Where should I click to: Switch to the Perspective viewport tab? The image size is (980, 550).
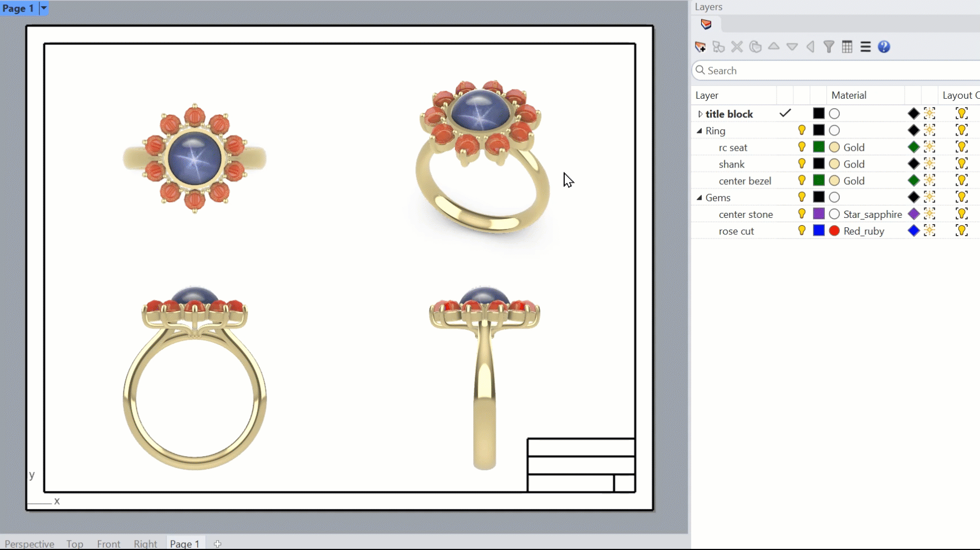pyautogui.click(x=29, y=543)
